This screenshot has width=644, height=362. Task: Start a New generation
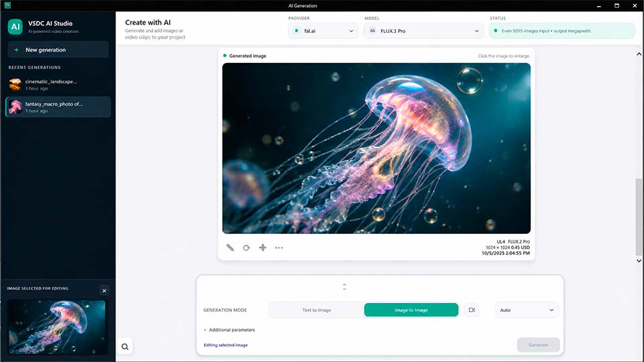[x=58, y=50]
